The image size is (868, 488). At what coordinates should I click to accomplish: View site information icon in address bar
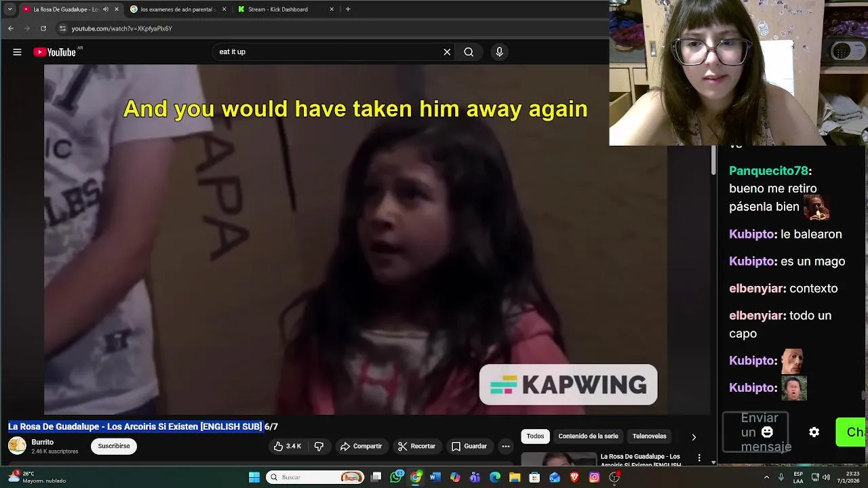pyautogui.click(x=62, y=28)
